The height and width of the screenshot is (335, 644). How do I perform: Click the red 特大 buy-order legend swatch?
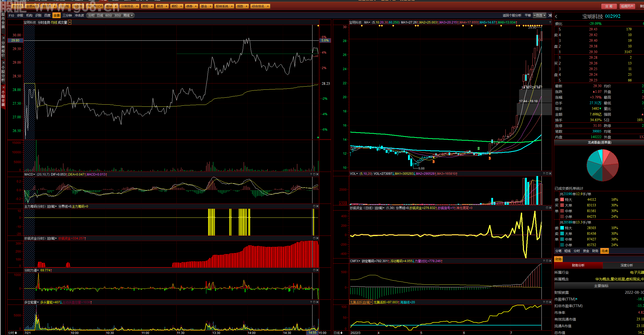(x=562, y=199)
